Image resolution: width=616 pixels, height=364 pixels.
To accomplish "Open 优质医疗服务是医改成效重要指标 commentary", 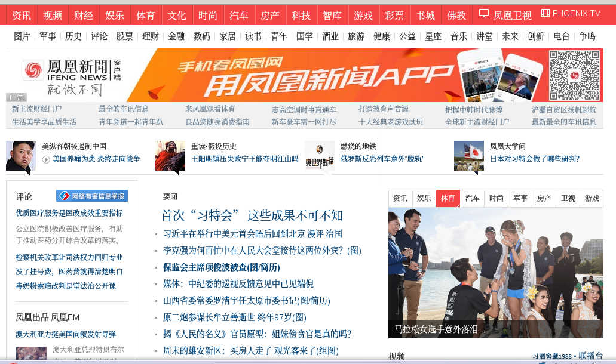I will 69,213.
